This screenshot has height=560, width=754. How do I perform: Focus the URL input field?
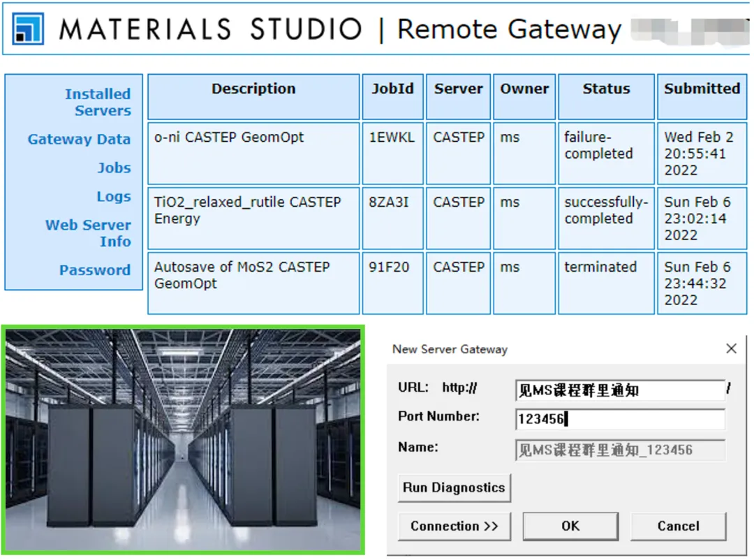tap(620, 390)
